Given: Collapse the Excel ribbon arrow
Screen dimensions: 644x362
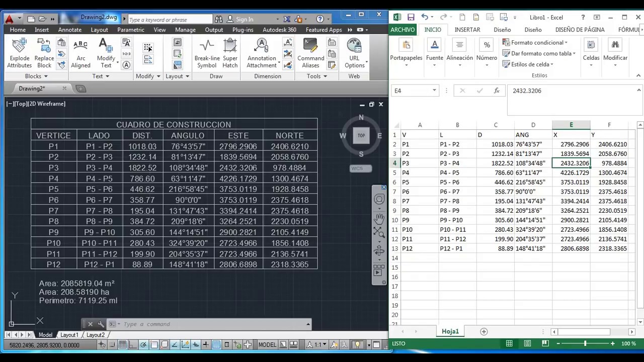Looking at the screenshot, I should 638,75.
